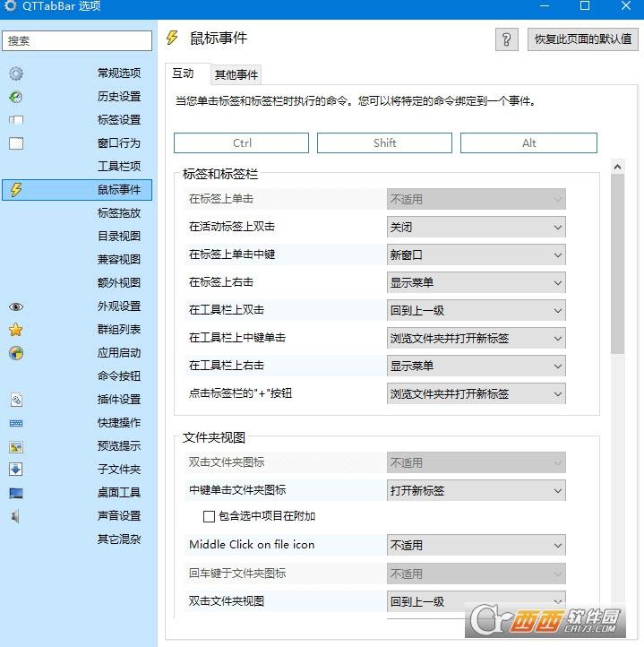The image size is (644, 647).
Task: Click 恢复此页面的默认值 button
Action: point(583,39)
